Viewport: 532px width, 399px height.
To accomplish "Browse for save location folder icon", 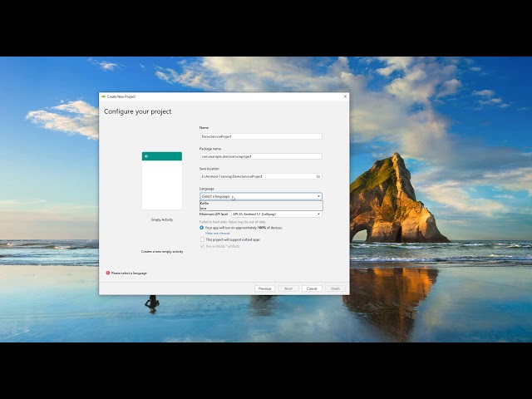I will 318,176.
